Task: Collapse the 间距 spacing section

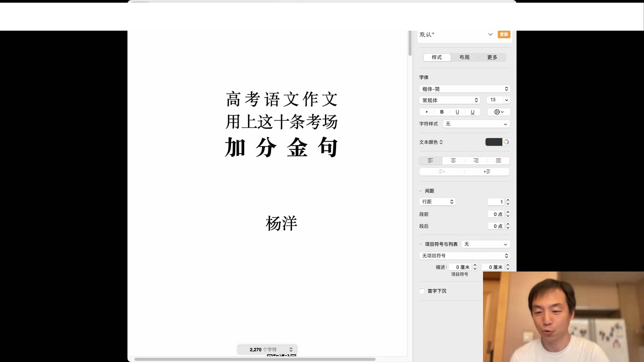Action: coord(421,191)
